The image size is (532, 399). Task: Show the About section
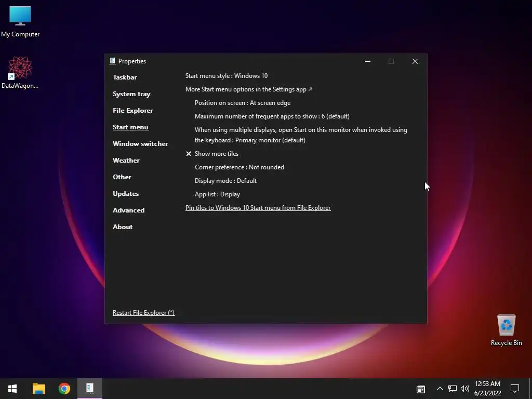click(123, 227)
